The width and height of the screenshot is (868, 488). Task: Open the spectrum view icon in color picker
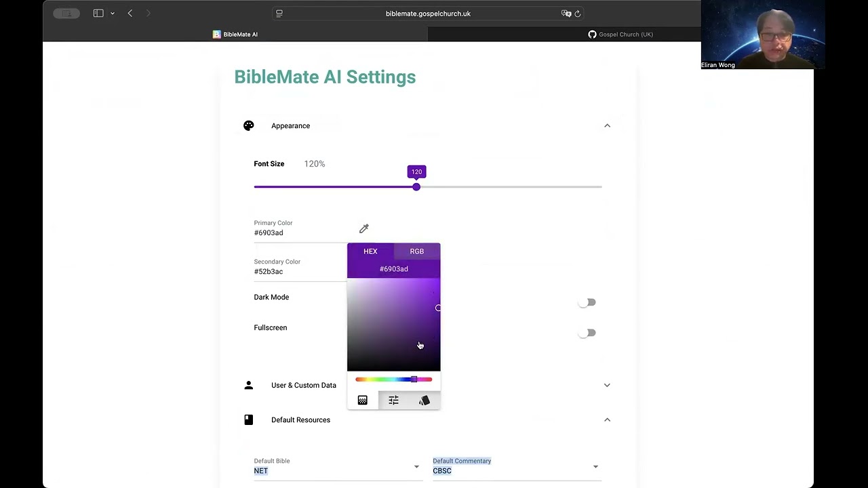[x=363, y=401]
